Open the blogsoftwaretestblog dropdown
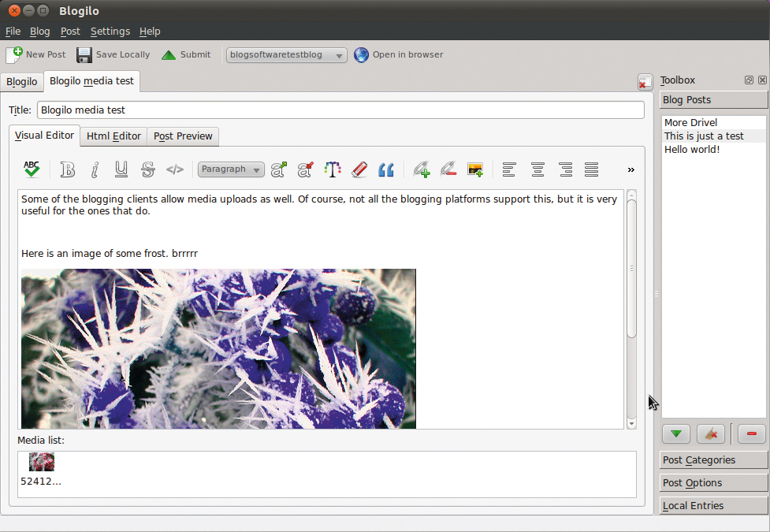This screenshot has width=770, height=532. 286,55
